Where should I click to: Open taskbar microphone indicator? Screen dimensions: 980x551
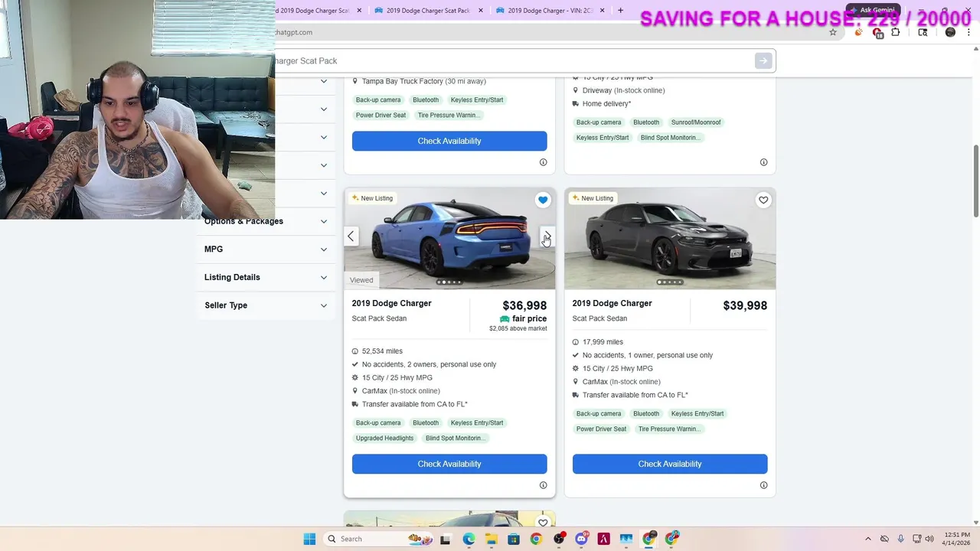point(900,539)
